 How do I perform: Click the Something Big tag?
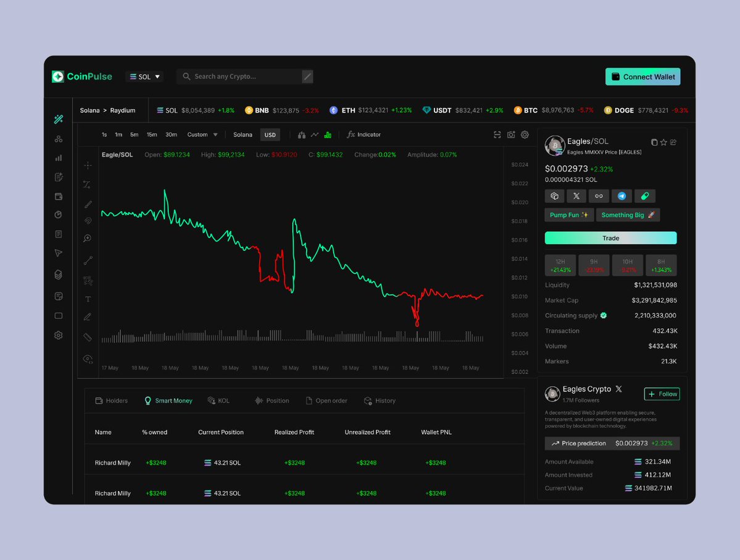coord(628,215)
